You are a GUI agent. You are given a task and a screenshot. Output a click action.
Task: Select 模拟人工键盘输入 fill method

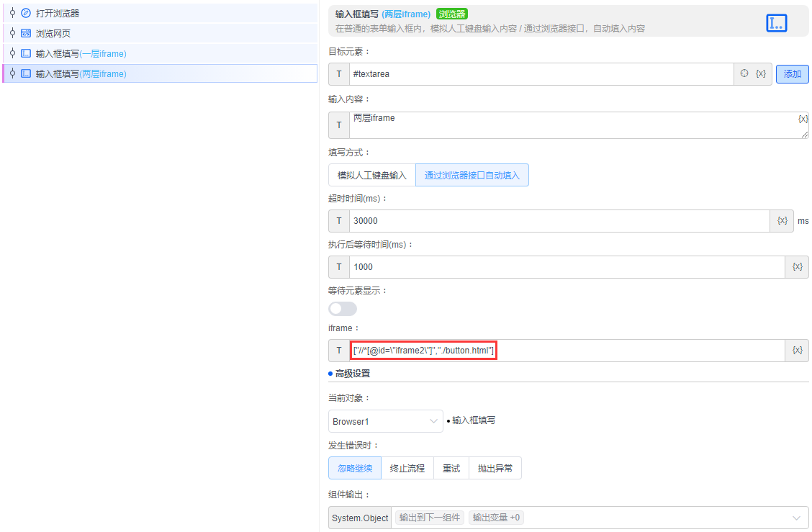pos(371,174)
